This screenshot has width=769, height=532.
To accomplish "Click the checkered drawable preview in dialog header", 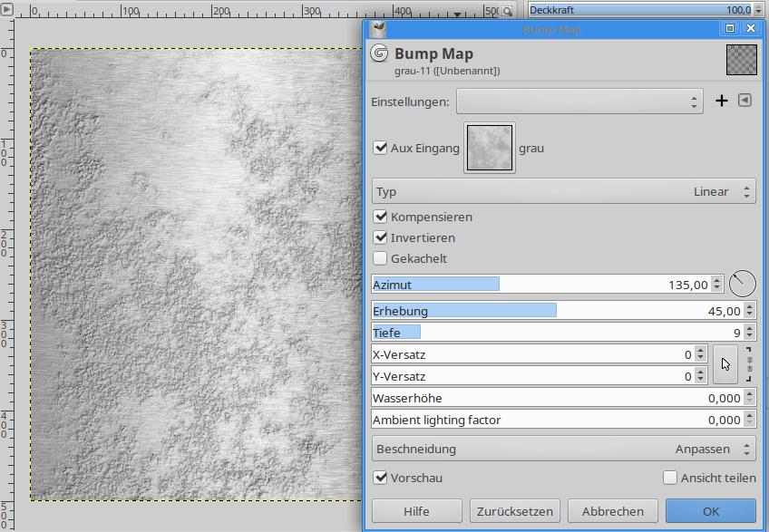I will click(x=741, y=60).
